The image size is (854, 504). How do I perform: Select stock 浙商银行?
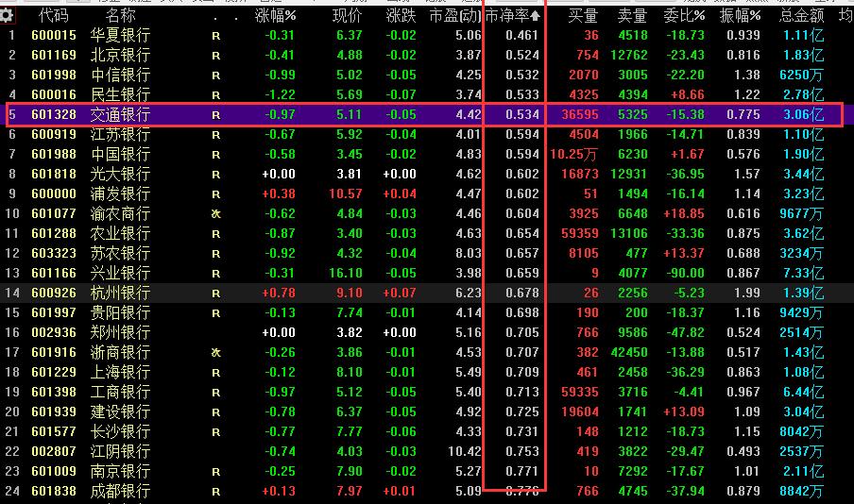coord(120,352)
